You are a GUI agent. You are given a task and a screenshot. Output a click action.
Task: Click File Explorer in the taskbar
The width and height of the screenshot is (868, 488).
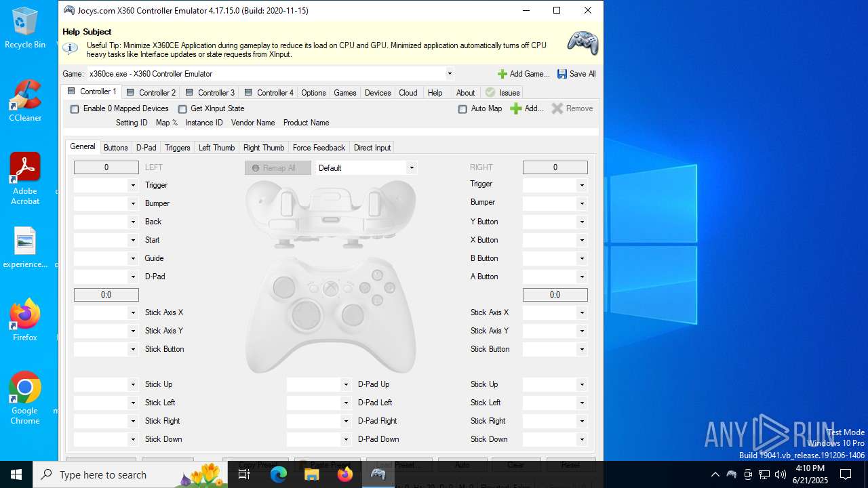tap(312, 474)
